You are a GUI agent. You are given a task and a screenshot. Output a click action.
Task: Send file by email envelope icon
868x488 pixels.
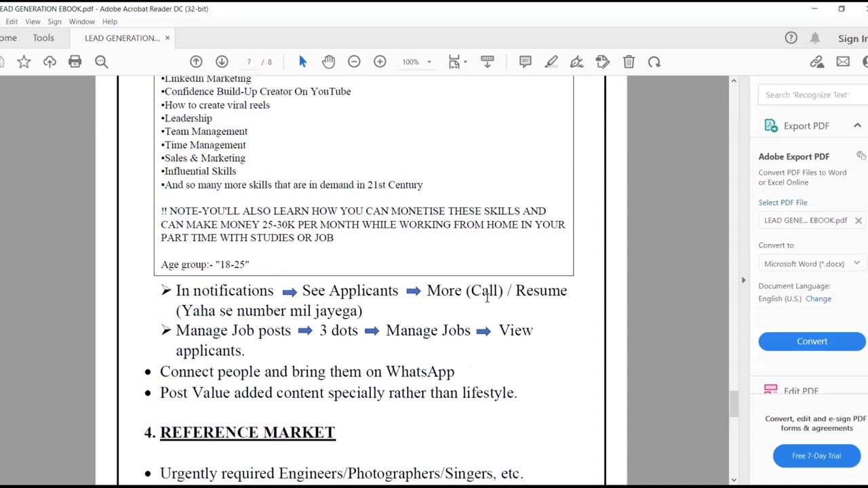[x=843, y=62]
